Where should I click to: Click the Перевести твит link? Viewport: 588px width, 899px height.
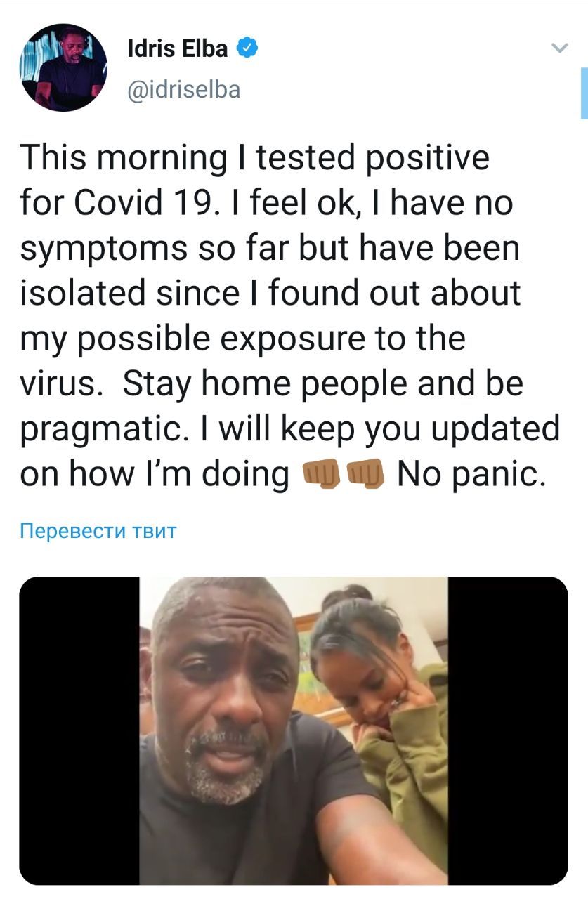click(x=98, y=530)
